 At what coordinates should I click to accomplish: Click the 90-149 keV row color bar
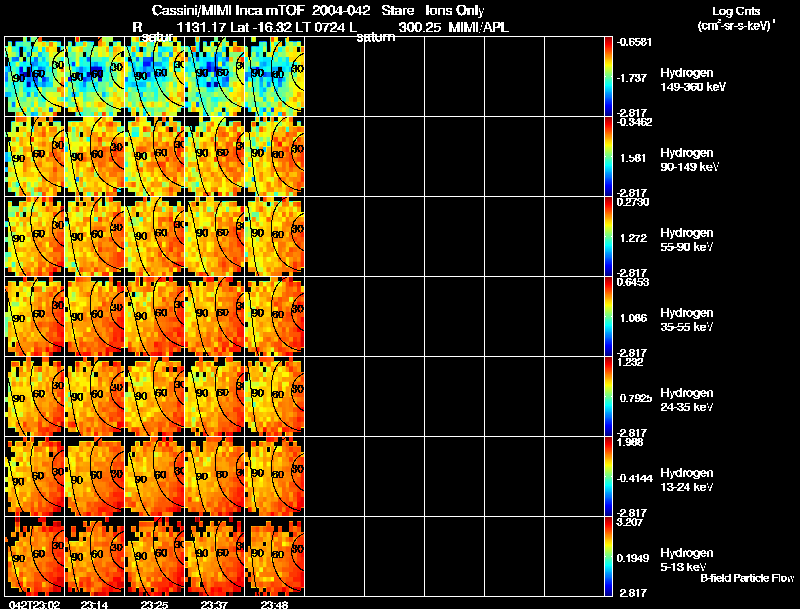coord(608,157)
